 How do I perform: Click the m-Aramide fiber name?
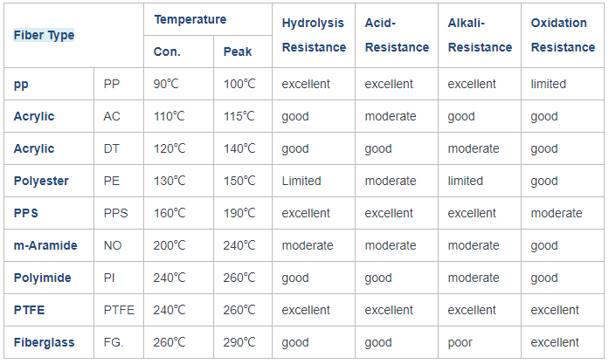point(45,245)
